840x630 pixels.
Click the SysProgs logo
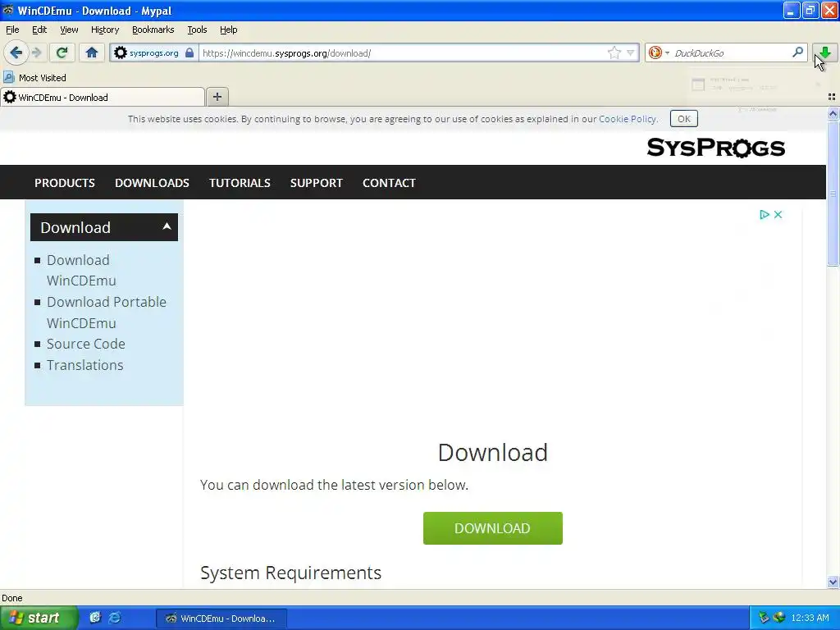point(715,148)
